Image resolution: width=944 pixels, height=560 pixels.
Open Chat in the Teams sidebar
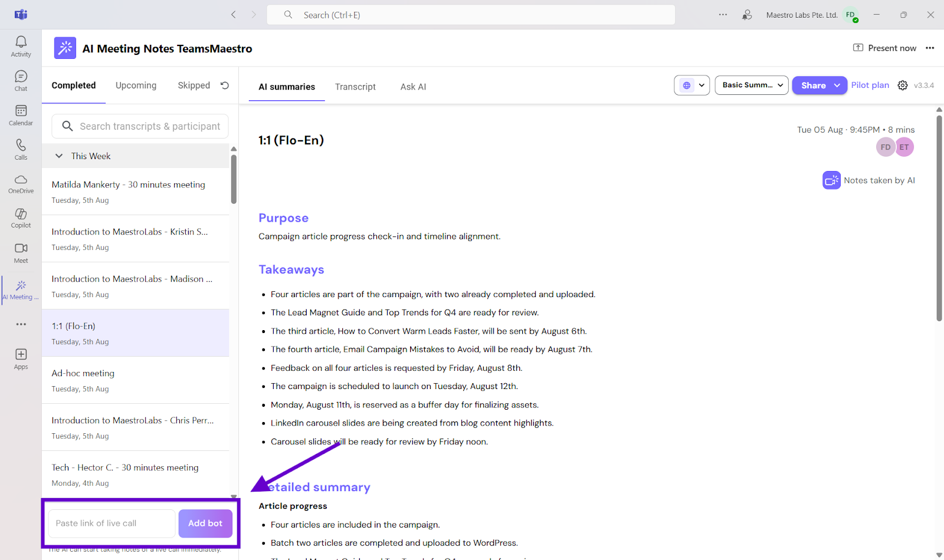click(x=21, y=81)
